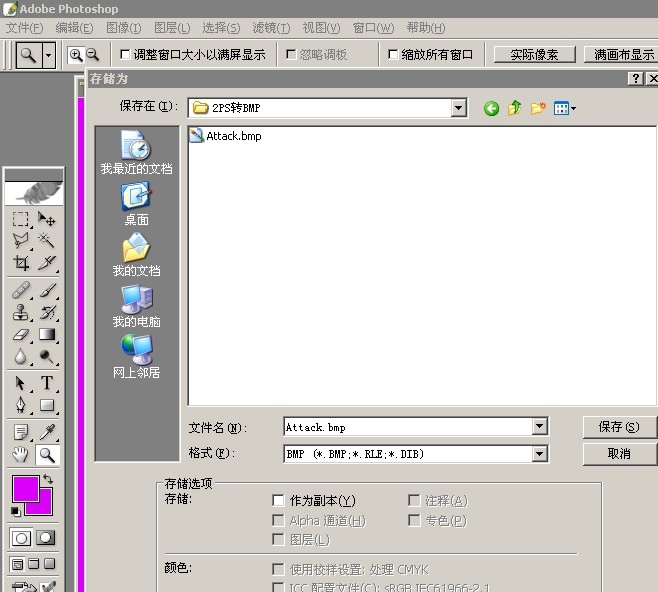
Task: Open the 滤镜 menu
Action: click(x=271, y=28)
